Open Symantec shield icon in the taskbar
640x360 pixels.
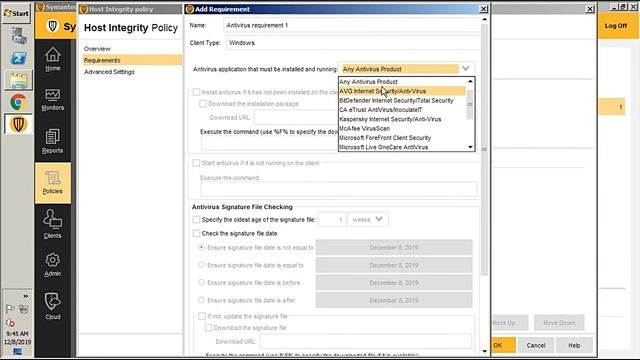click(x=18, y=124)
